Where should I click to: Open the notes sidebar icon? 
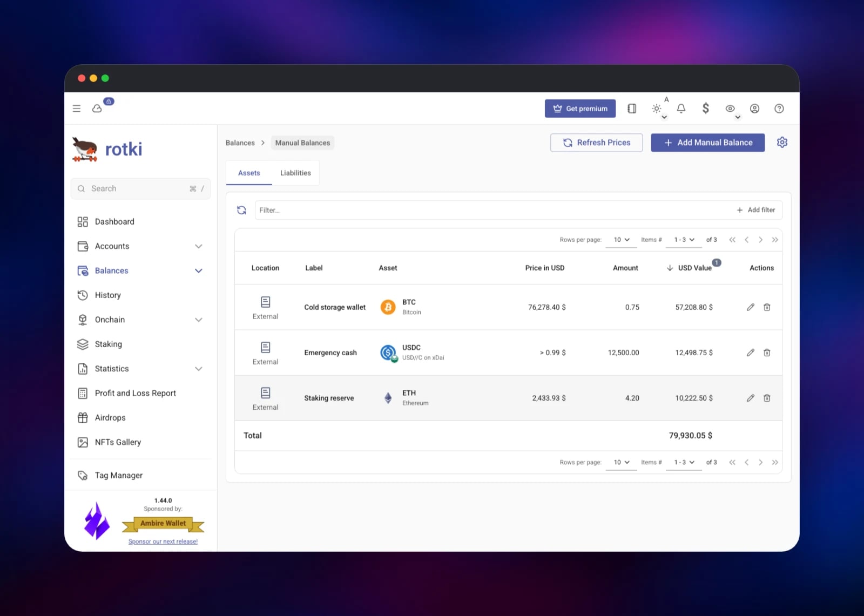[632, 109]
